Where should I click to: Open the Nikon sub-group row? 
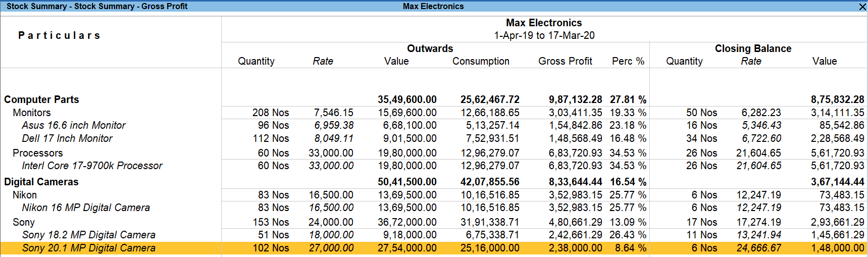[25, 195]
